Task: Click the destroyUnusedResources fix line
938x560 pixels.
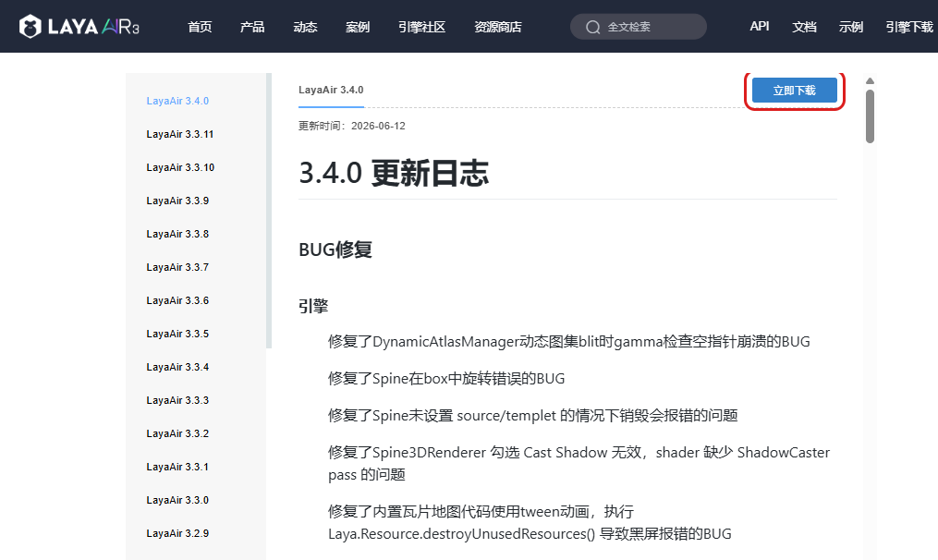Action: click(530, 523)
